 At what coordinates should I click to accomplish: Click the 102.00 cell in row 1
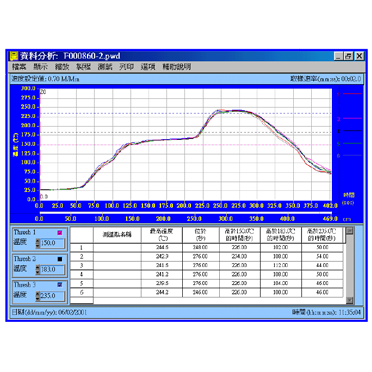point(281,248)
